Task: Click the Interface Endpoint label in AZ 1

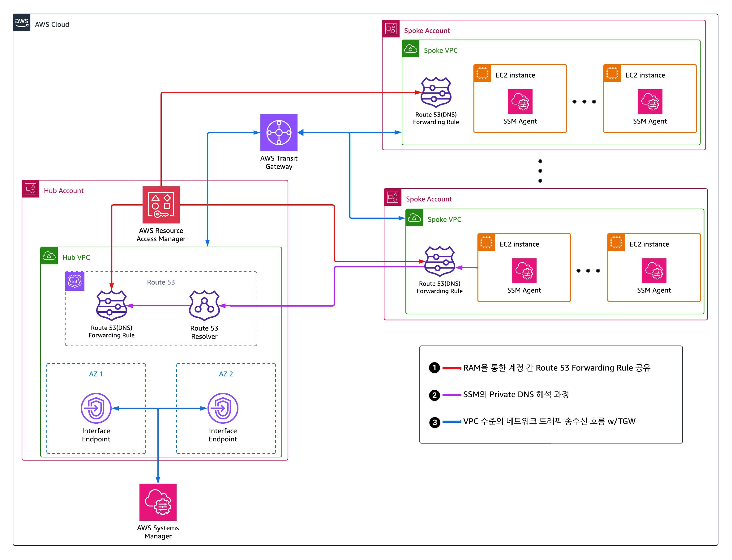Action: [96, 435]
